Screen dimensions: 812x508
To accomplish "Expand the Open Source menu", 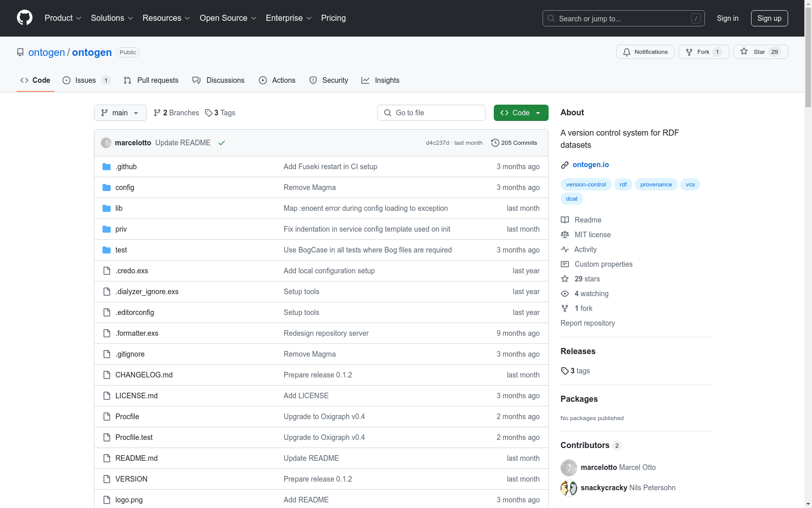I will pos(228,18).
